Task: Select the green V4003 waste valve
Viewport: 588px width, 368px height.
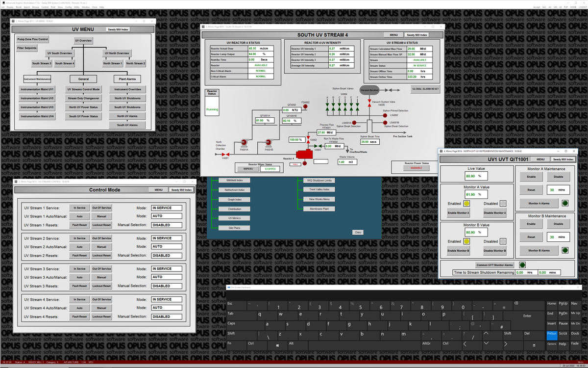Action: tap(318, 146)
